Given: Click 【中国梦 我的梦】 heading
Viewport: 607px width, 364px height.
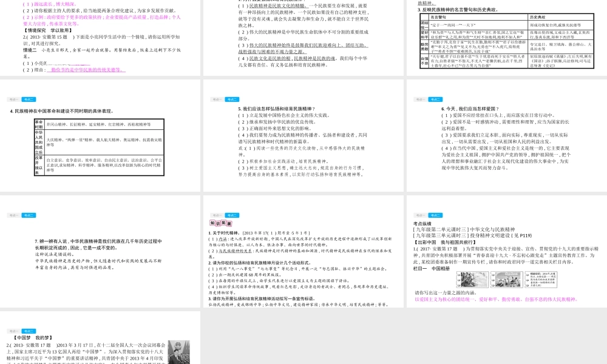Looking at the screenshot, I should (x=33, y=338).
